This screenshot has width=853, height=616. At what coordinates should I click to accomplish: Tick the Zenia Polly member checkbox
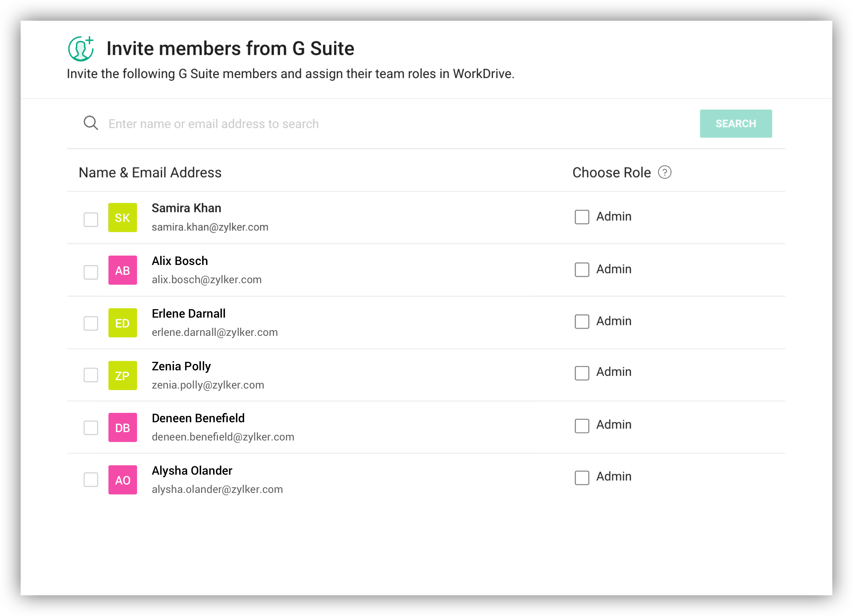91,375
